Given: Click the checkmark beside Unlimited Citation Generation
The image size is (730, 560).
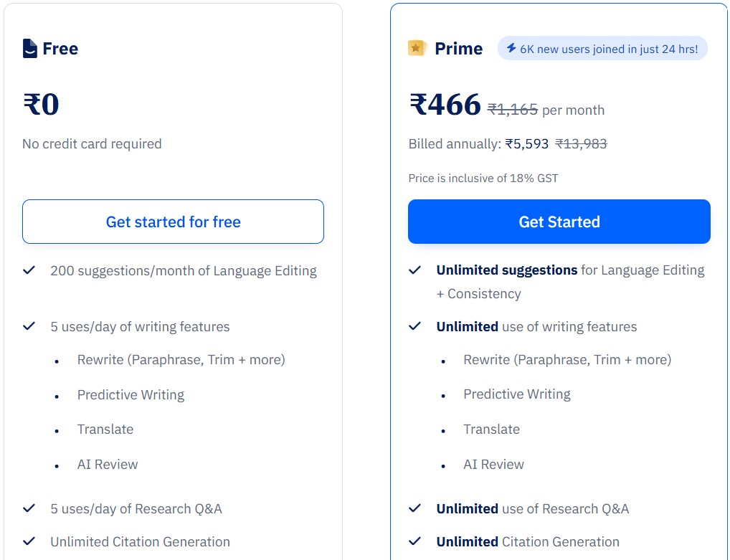Looking at the screenshot, I should tap(414, 541).
